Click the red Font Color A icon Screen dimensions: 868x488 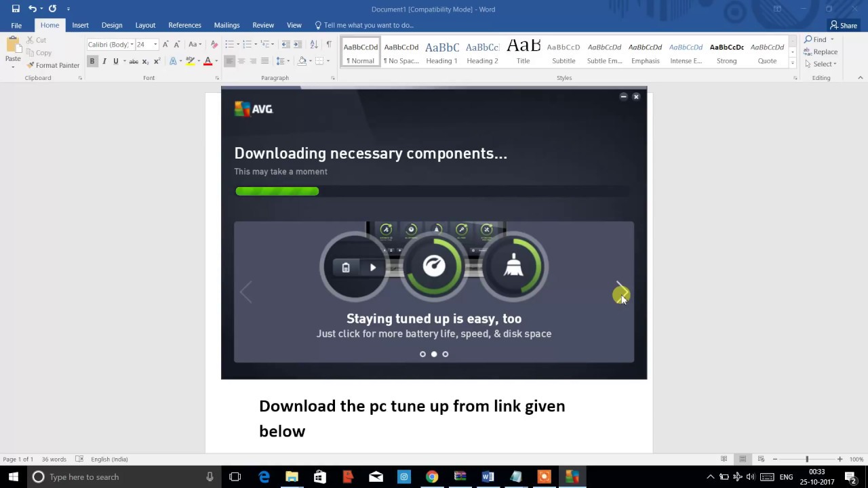click(208, 61)
